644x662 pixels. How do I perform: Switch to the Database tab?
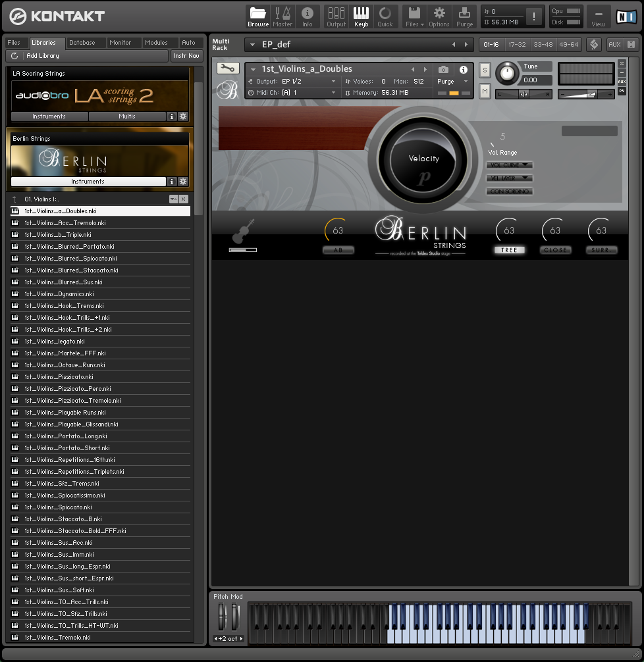click(82, 43)
